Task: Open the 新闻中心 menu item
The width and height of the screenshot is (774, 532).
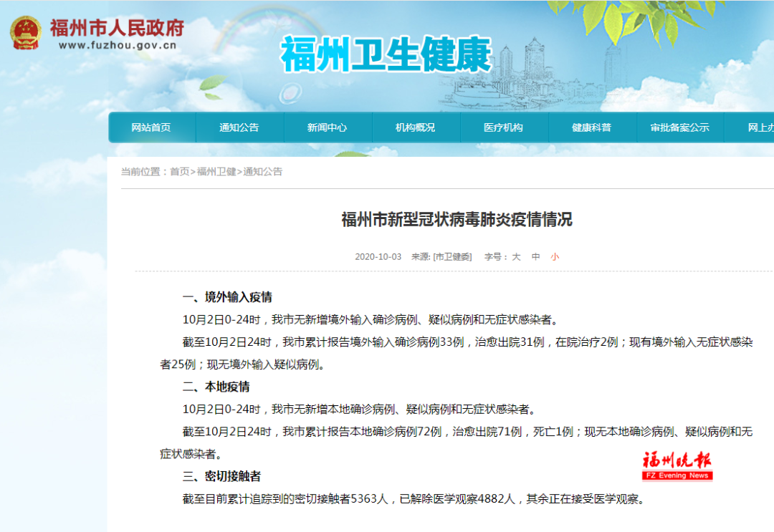Action: (328, 127)
